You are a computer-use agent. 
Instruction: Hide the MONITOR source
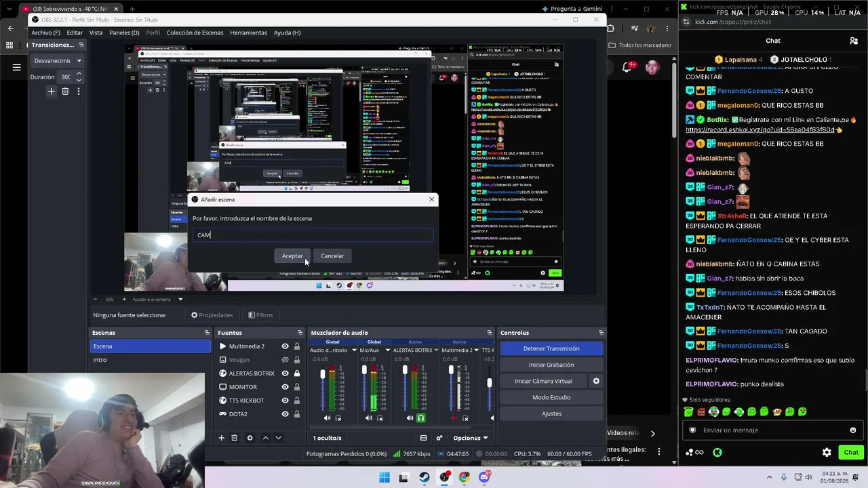[285, 387]
